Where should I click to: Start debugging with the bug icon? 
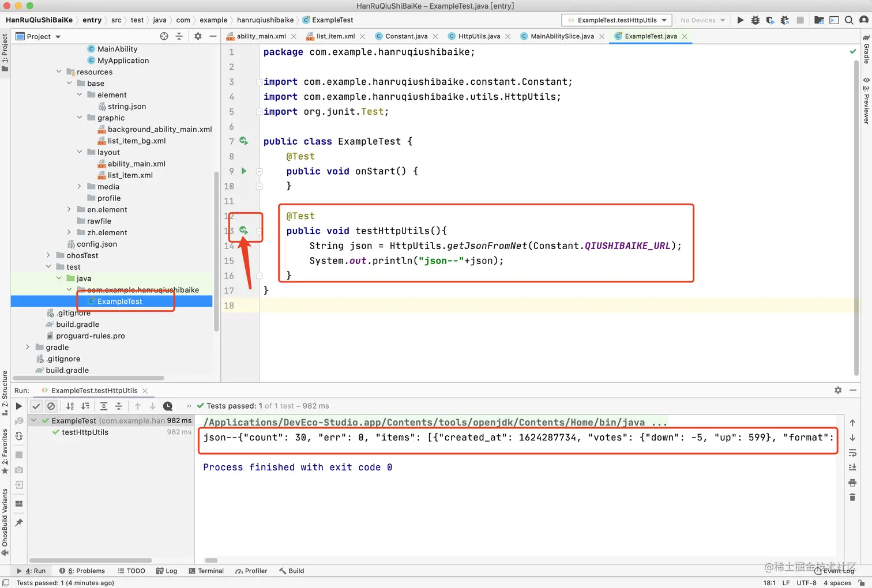click(x=756, y=20)
